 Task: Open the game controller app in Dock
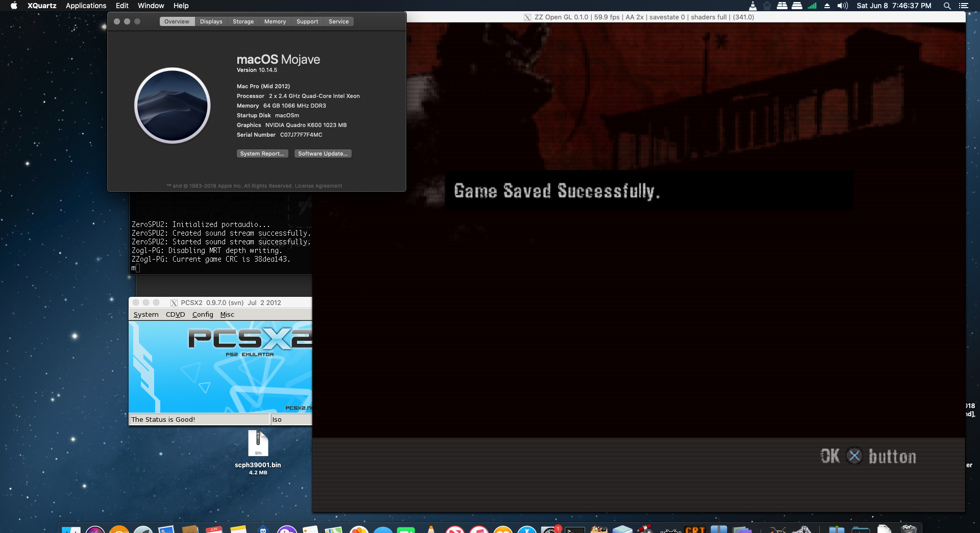[x=803, y=529]
